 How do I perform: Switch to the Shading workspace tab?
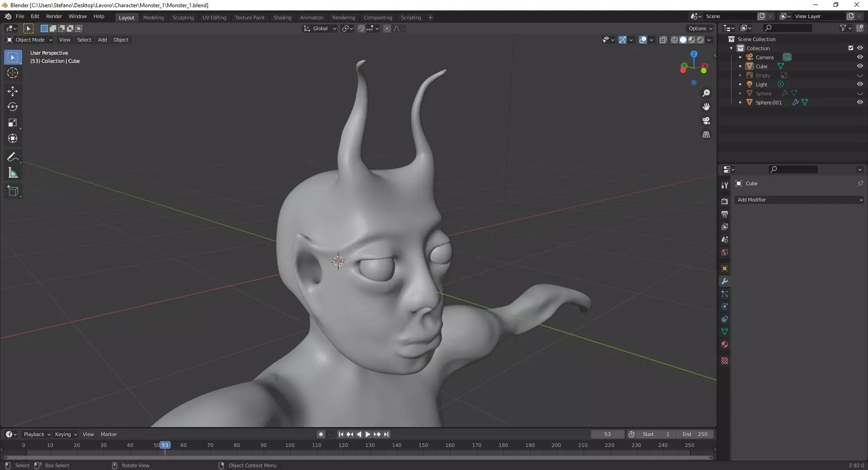(282, 18)
